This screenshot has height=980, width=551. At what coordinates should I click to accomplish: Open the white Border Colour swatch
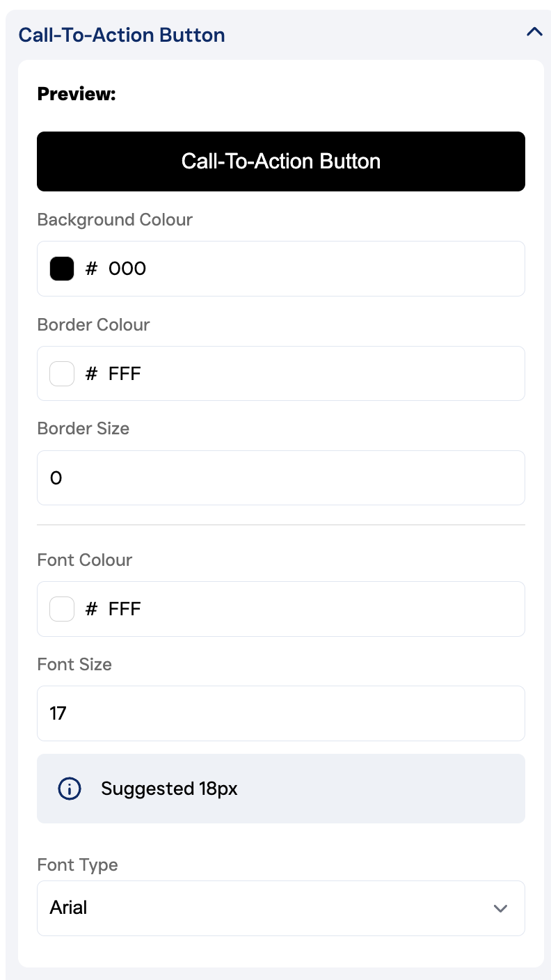[x=62, y=374]
